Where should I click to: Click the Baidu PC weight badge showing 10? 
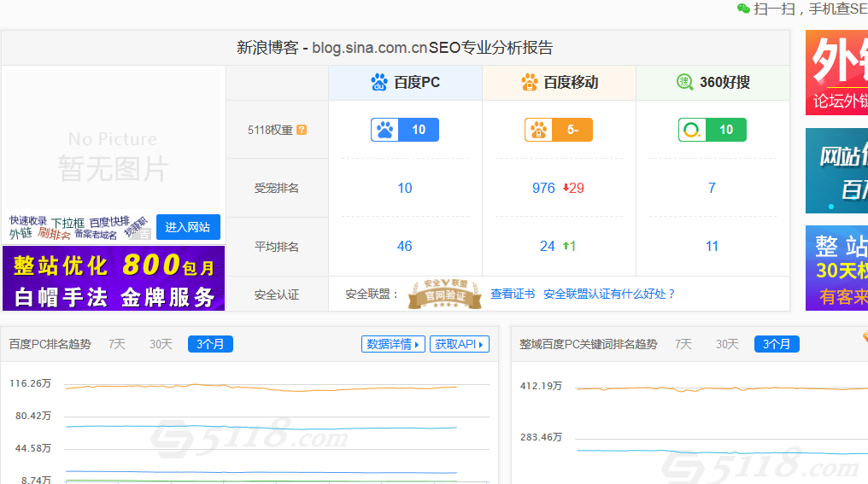(x=405, y=130)
